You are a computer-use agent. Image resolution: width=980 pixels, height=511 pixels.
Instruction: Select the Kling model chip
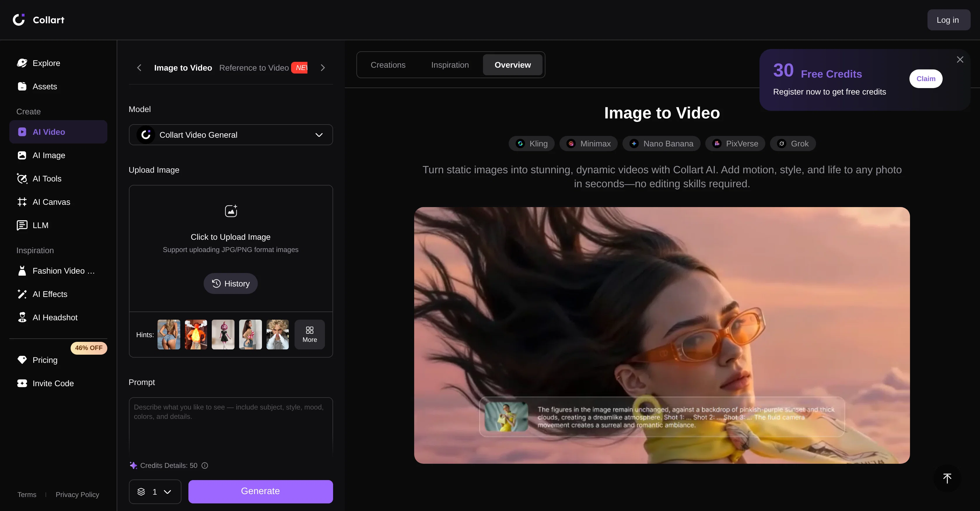tap(531, 144)
